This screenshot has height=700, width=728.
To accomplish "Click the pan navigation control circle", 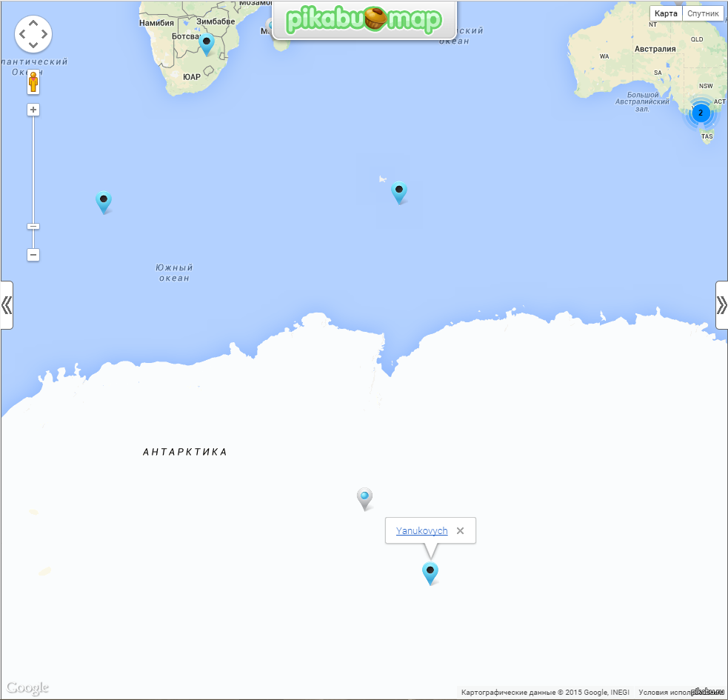I will point(33,34).
